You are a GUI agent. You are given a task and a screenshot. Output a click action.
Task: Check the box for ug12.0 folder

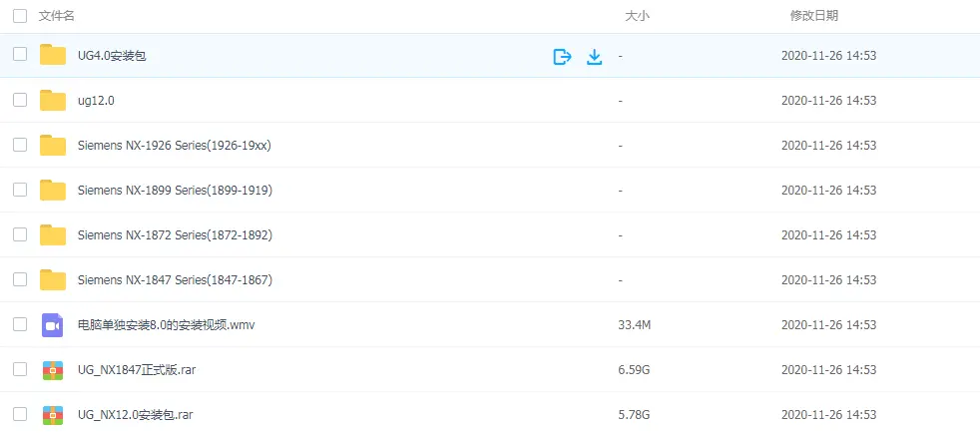click(x=20, y=100)
